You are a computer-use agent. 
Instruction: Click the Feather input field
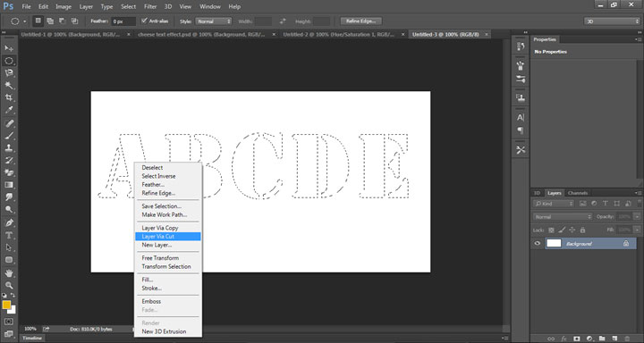[x=123, y=21]
